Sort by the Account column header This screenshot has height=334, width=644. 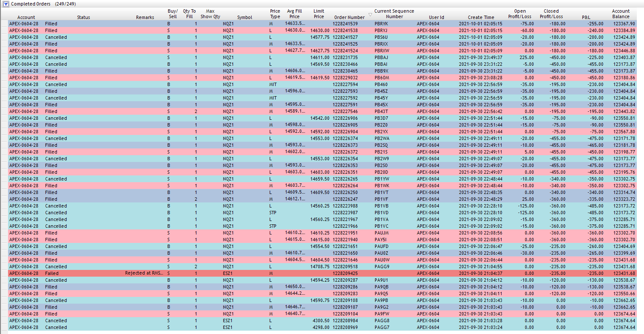[26, 17]
